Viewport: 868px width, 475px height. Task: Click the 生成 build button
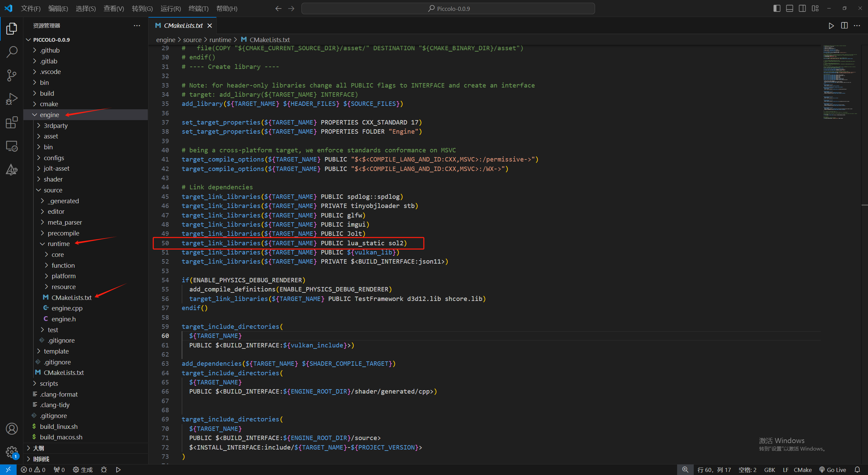[x=83, y=470]
